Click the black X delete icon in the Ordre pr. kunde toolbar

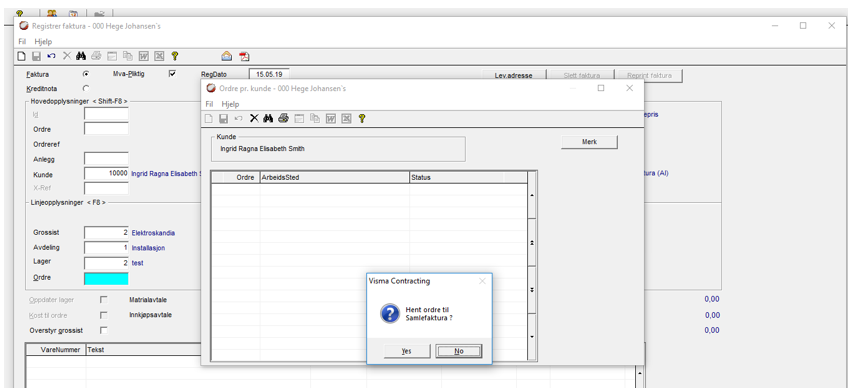[254, 119]
